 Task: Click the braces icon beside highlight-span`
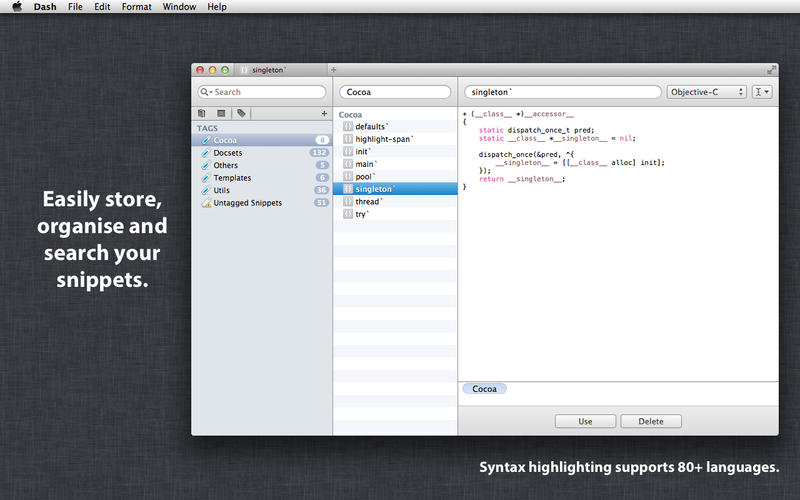[x=347, y=139]
